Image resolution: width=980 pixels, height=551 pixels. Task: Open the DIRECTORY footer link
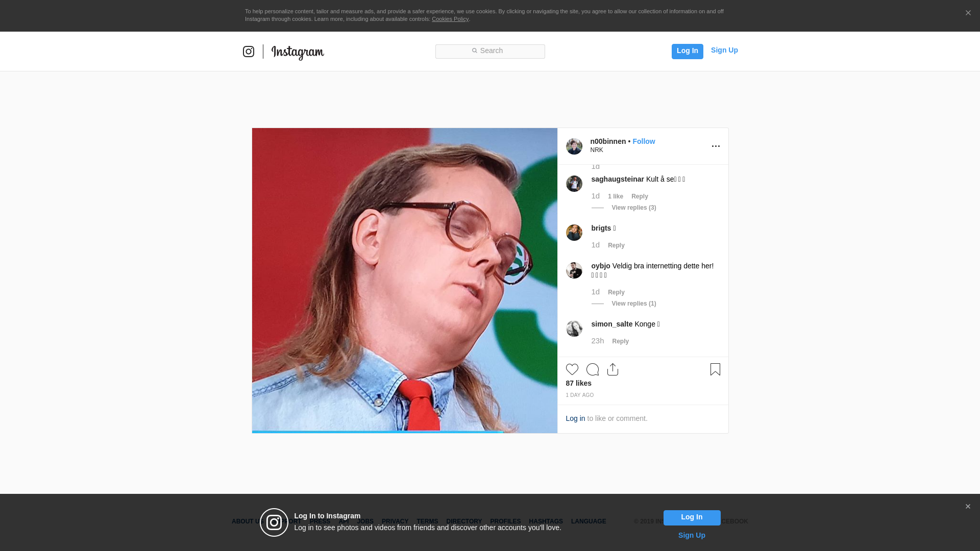[464, 521]
